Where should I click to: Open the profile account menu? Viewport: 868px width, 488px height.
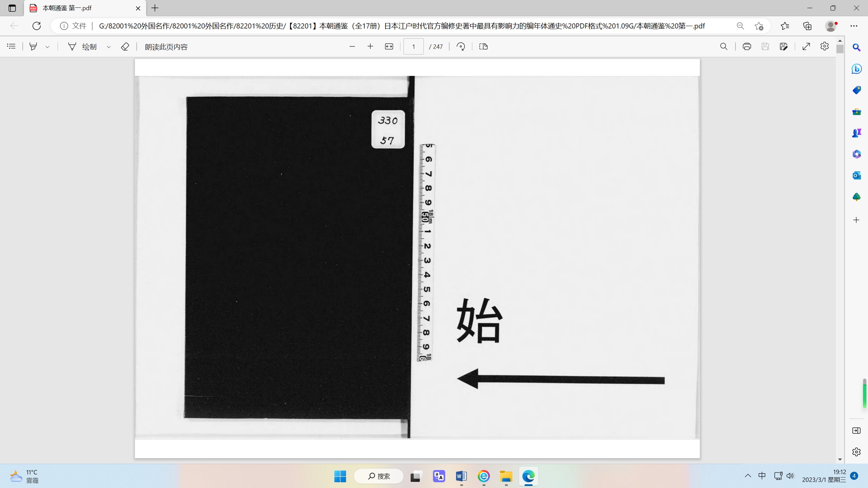coord(831,26)
